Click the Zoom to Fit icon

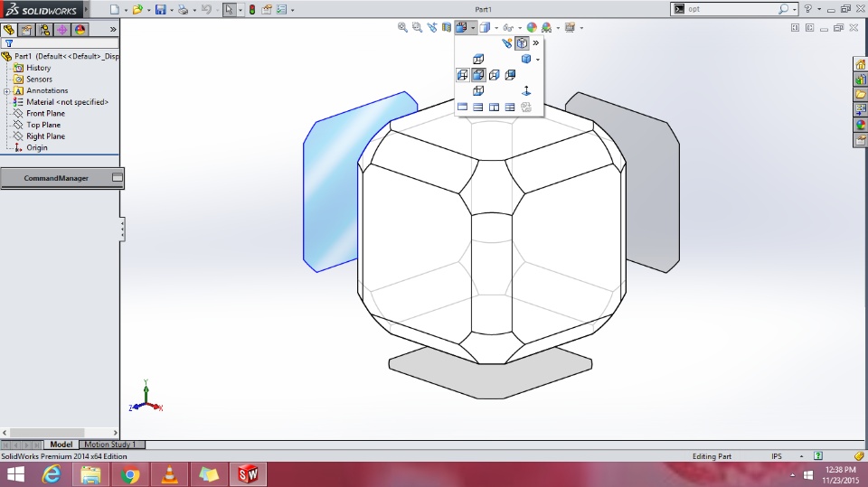point(402,27)
